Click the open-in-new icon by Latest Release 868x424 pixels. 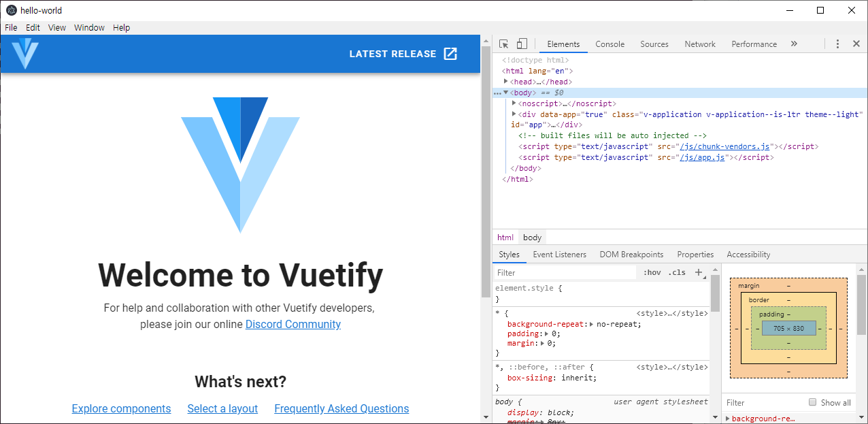coord(450,54)
